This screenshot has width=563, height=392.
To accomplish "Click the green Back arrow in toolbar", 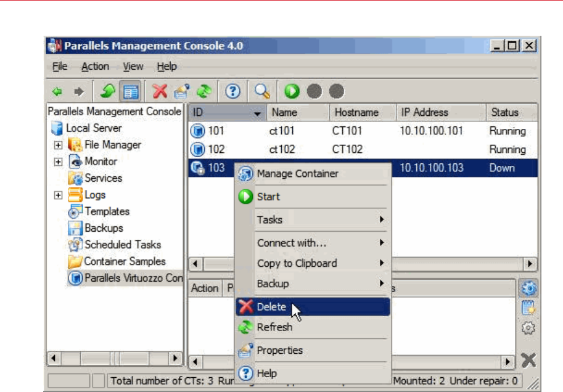I will pos(57,92).
